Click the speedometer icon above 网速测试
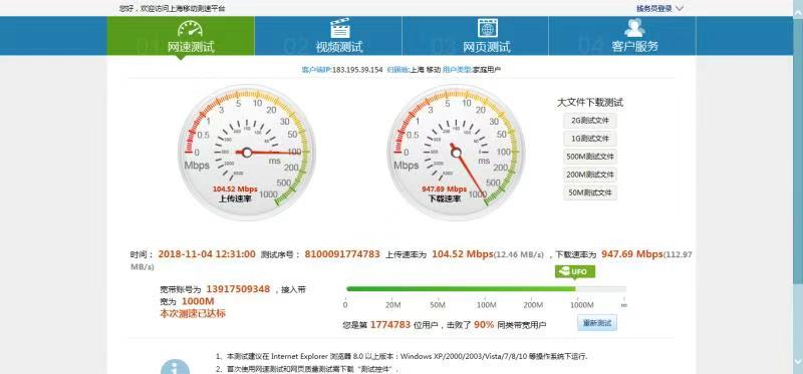 pyautogui.click(x=190, y=28)
